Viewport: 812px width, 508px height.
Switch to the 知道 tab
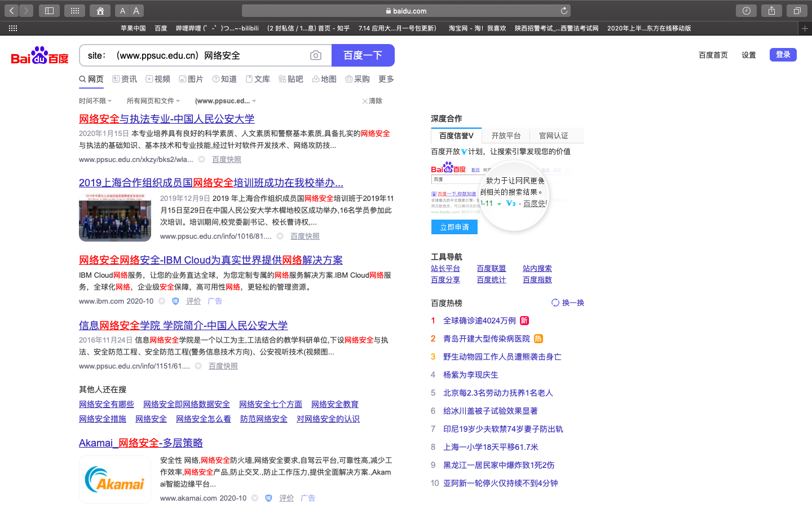coord(224,79)
